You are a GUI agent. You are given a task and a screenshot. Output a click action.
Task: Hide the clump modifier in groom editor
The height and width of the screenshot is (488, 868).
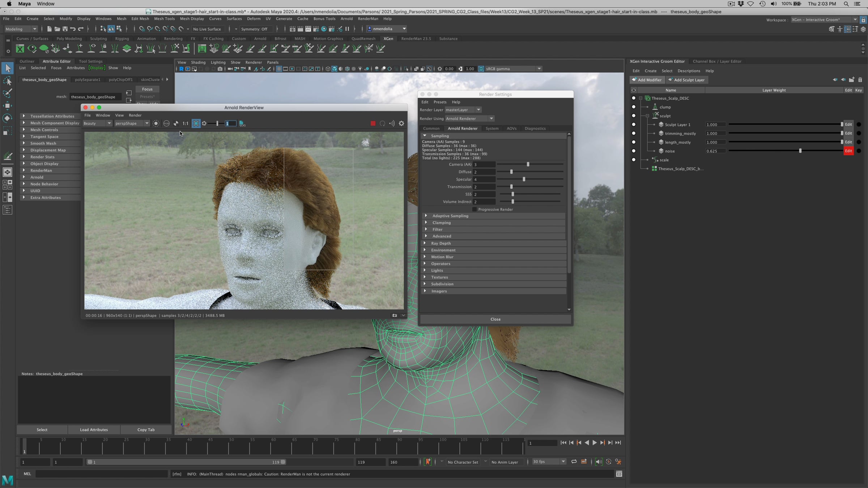coord(633,107)
